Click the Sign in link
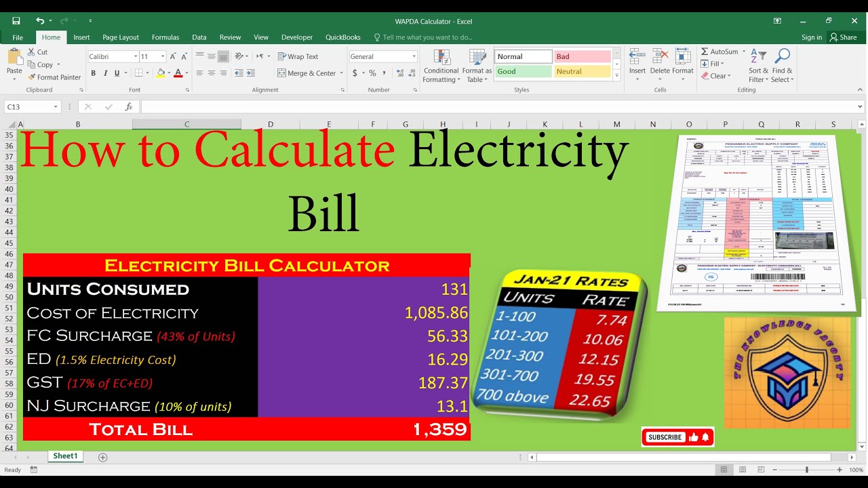Viewport: 868px width, 488px height. [x=811, y=37]
